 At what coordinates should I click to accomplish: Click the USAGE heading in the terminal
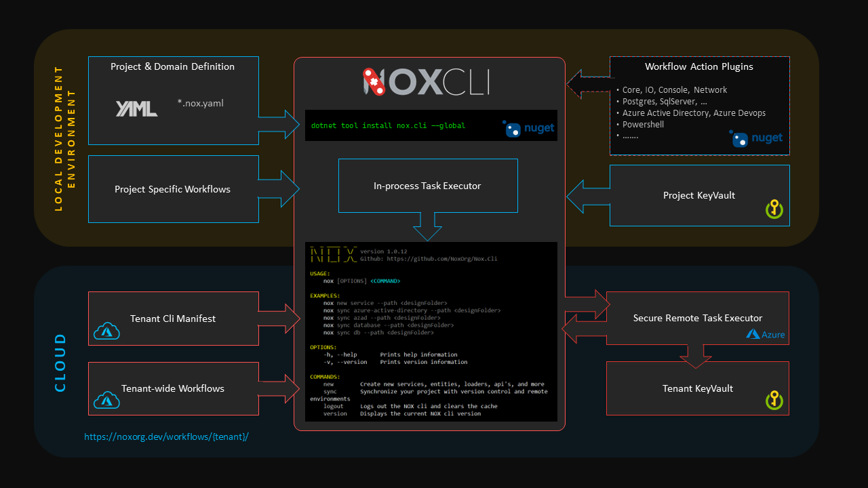[320, 274]
